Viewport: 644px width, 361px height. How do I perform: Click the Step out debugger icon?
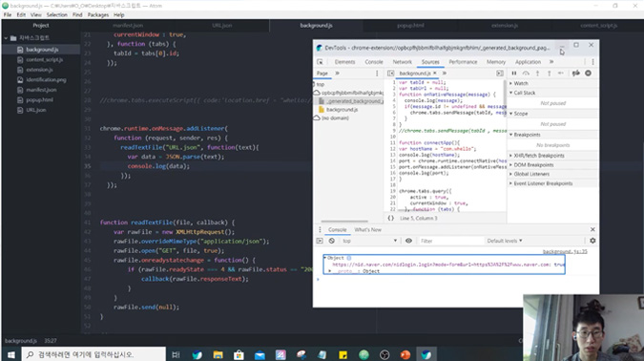coord(550,74)
